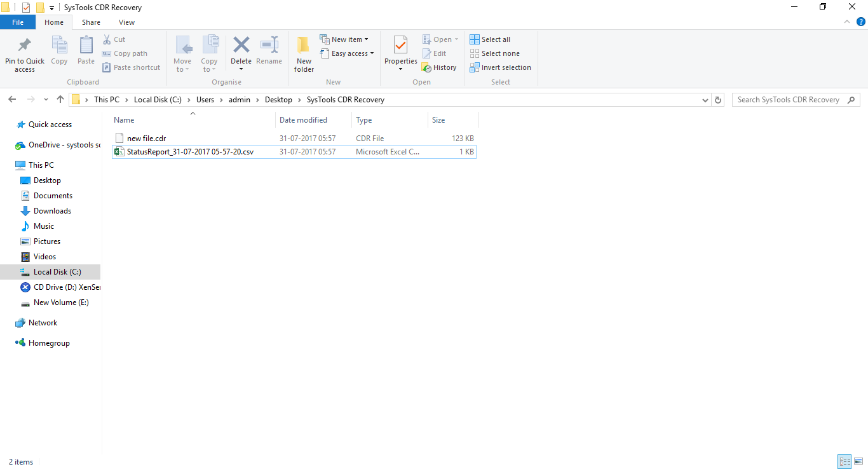Select Local Disk (C:) in sidebar

tap(50, 272)
